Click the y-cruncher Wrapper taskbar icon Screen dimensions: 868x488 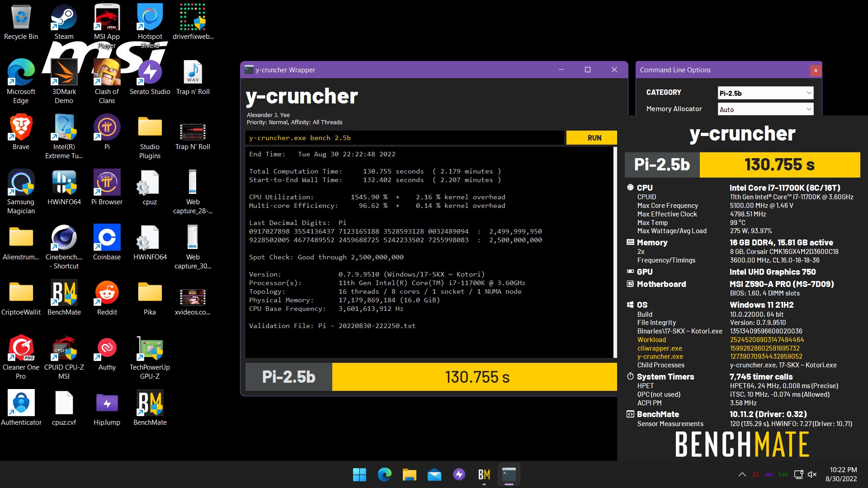pyautogui.click(x=509, y=474)
